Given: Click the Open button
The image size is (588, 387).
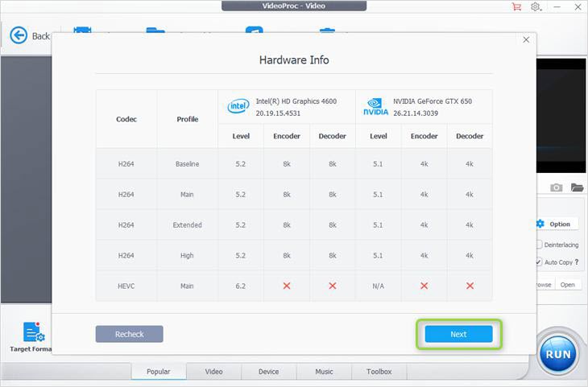Looking at the screenshot, I should tap(567, 285).
